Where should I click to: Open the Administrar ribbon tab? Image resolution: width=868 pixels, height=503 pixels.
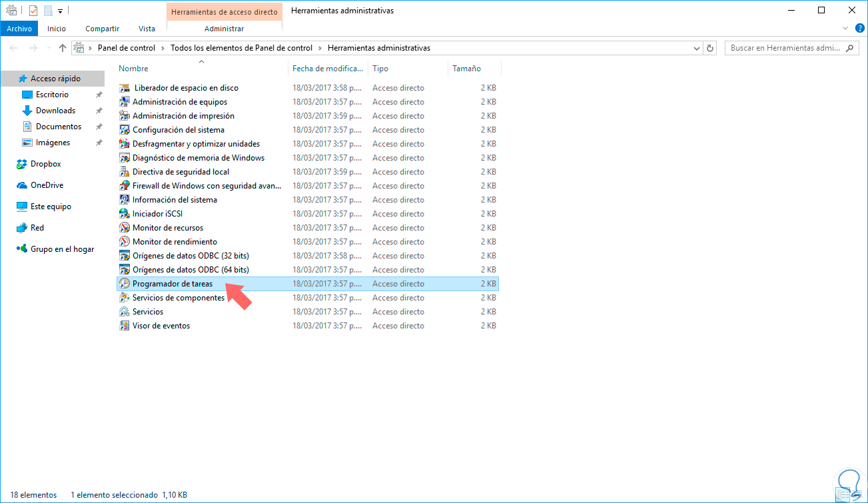pos(224,29)
